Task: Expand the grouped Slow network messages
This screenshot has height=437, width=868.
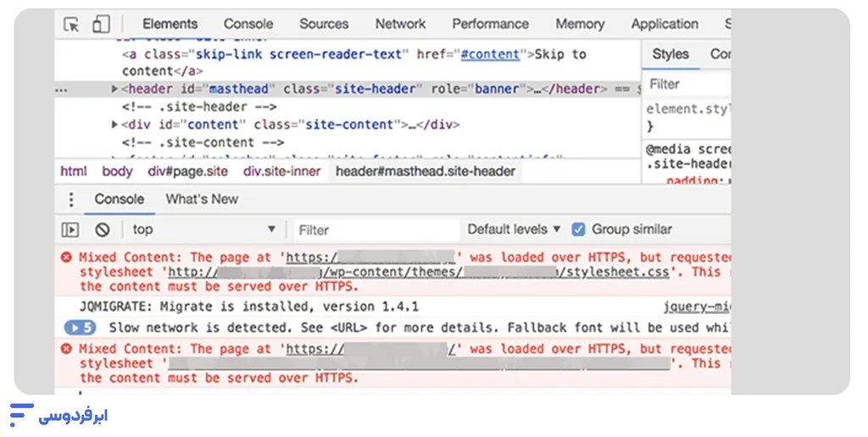Action: (79, 328)
